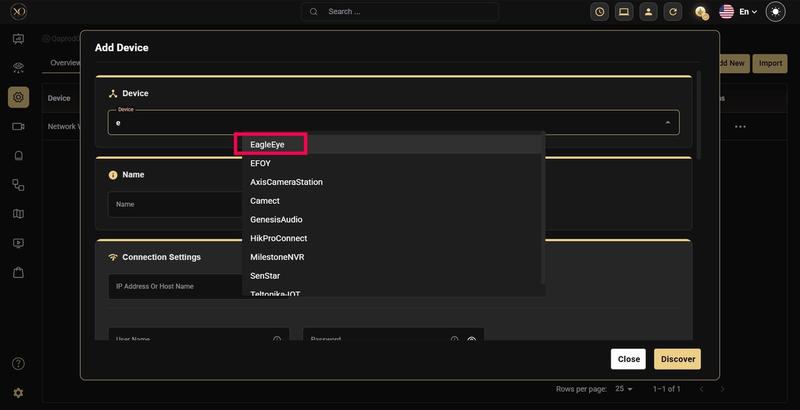Screen dimensions: 800x410
Task: Open the shopping bag icon in sidebar
Action: (18, 273)
